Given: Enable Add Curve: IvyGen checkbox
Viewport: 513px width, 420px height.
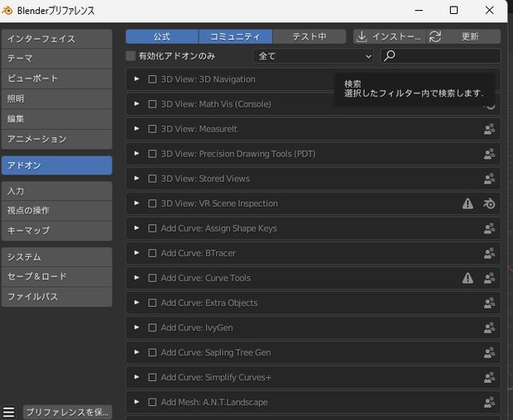Looking at the screenshot, I should coord(152,328).
